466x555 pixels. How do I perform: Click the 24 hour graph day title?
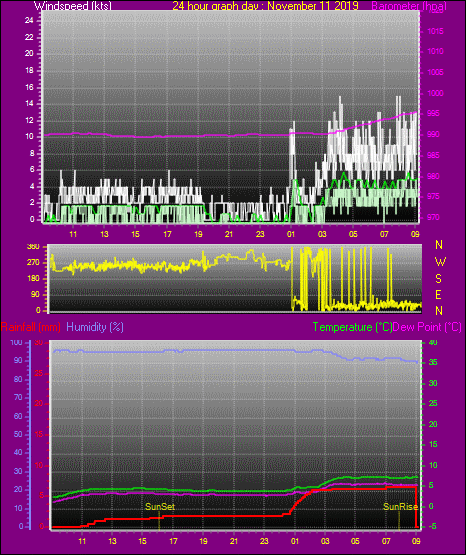(265, 6)
